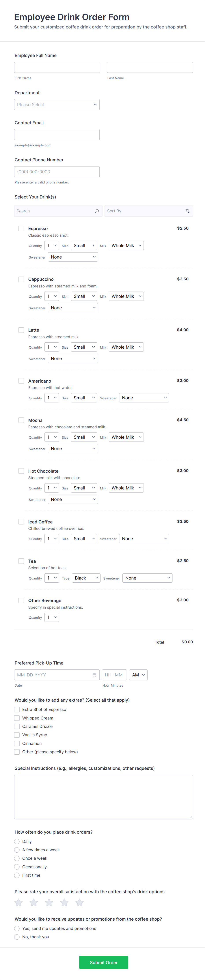Image resolution: width=205 pixels, height=980 pixels.
Task: Open the Tea Type dropdown
Action: (86, 578)
